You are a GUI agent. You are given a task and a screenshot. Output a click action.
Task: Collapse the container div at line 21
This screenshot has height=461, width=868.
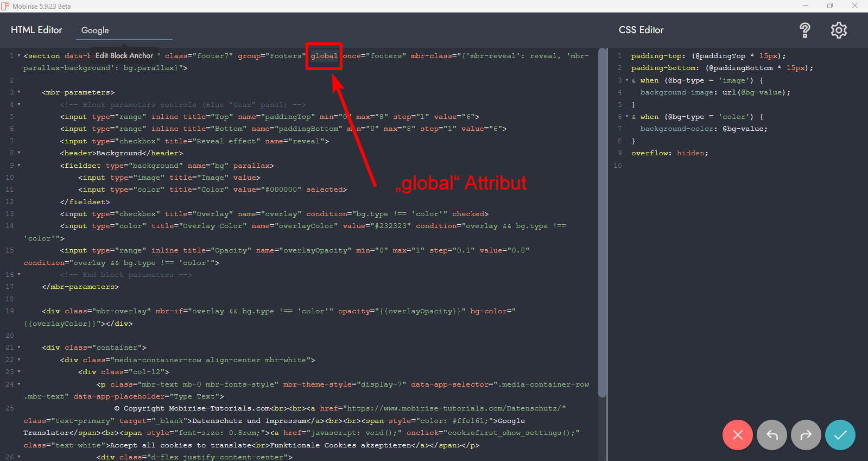coord(19,348)
